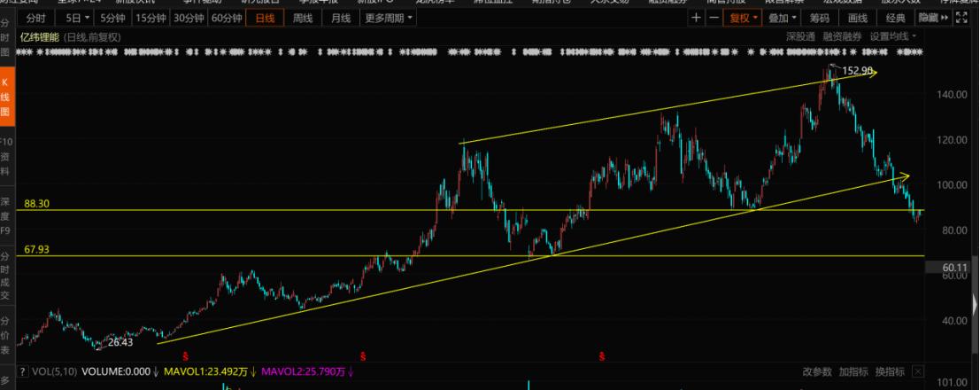Open 设置均线 dropdown

pos(894,37)
